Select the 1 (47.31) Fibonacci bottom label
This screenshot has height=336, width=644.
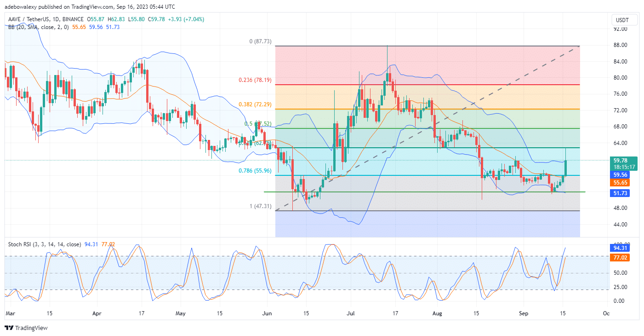tap(260, 207)
